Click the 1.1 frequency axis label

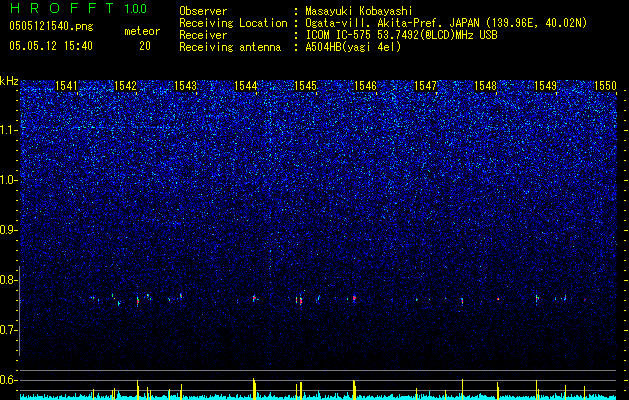point(9,130)
